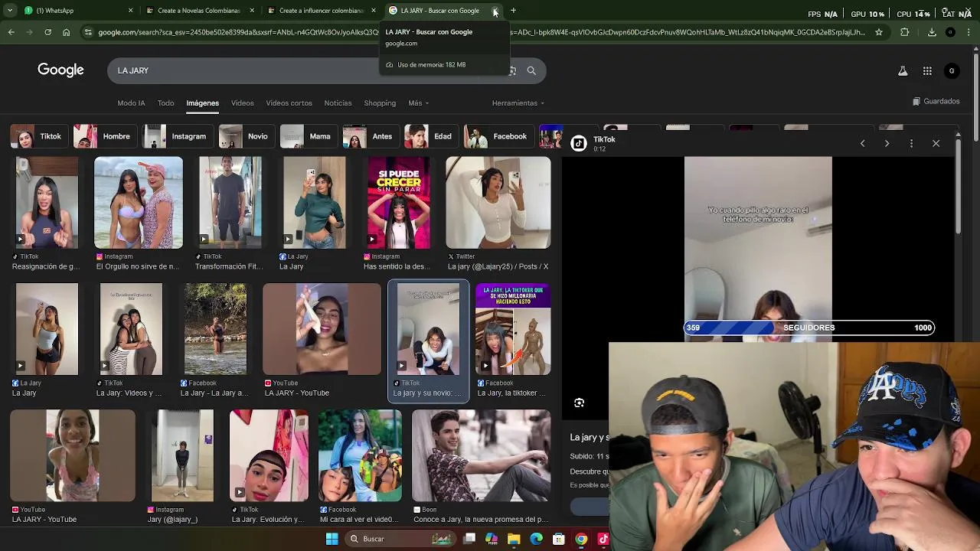Viewport: 980px width, 551px height.
Task: Filter images by Instagram chip
Action: tap(176, 136)
